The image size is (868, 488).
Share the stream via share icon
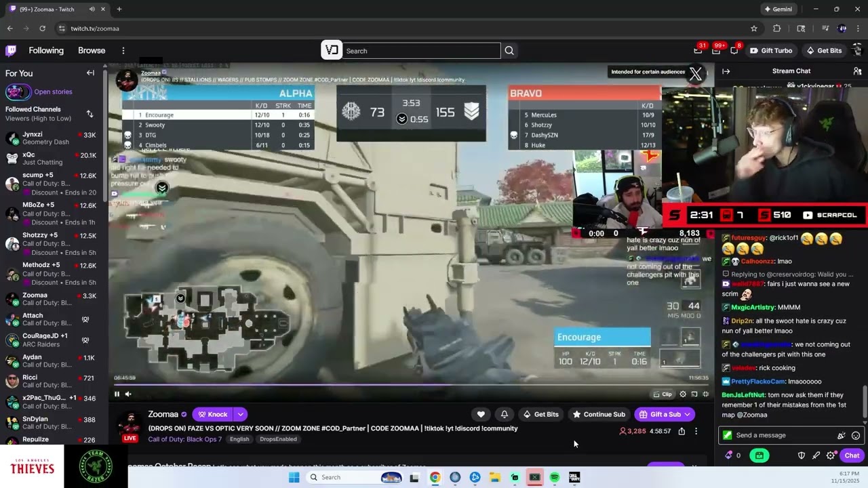point(682,431)
